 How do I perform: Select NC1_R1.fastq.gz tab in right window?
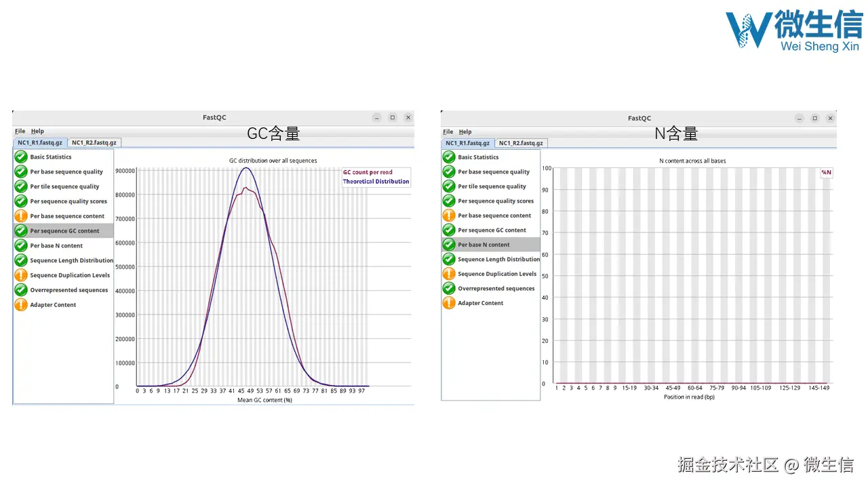click(x=467, y=143)
